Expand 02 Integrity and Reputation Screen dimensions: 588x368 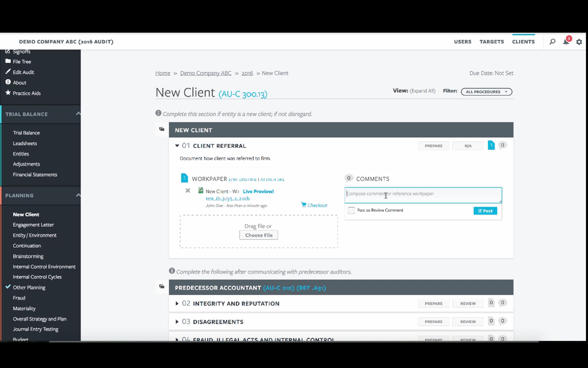coord(177,303)
